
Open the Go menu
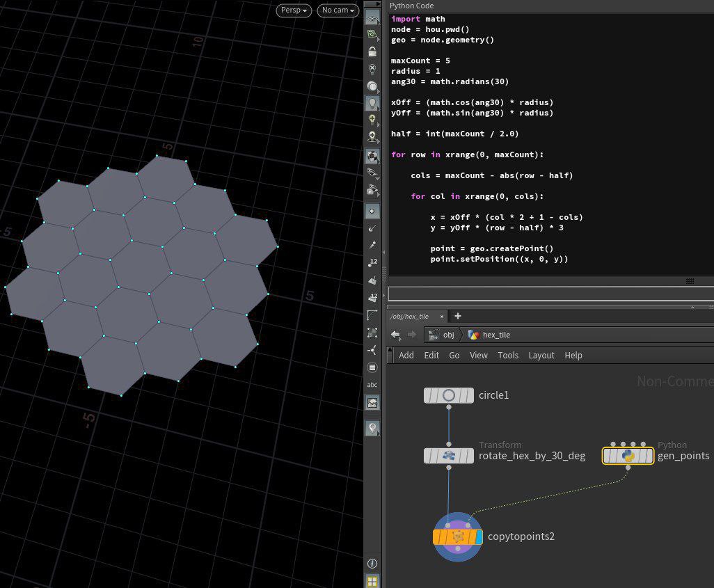pyautogui.click(x=454, y=356)
